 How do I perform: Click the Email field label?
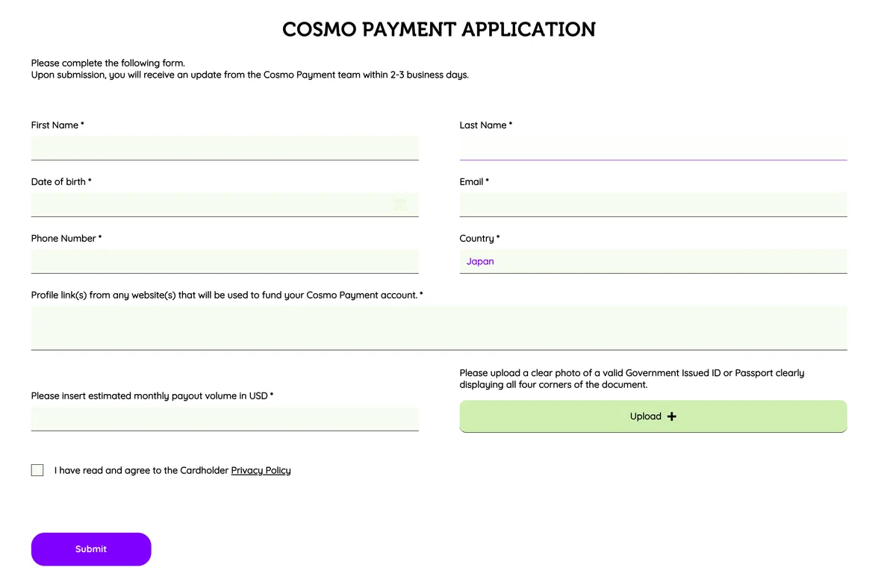point(474,182)
